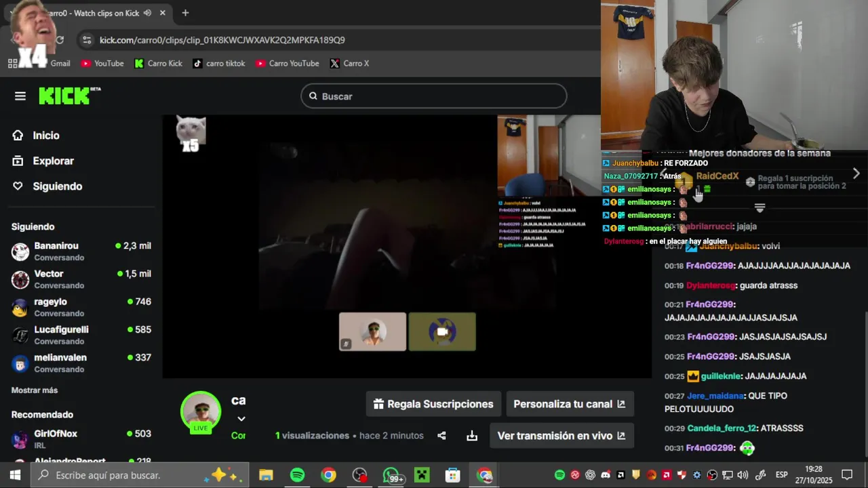
Task: Click the address bar URL
Action: click(x=222, y=40)
